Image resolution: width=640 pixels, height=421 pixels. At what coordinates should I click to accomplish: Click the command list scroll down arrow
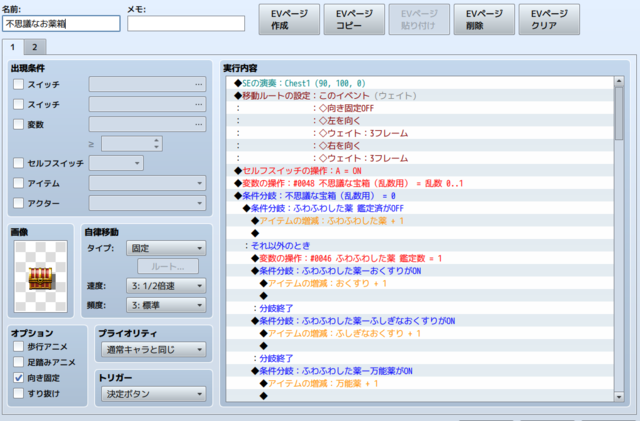coord(619,396)
